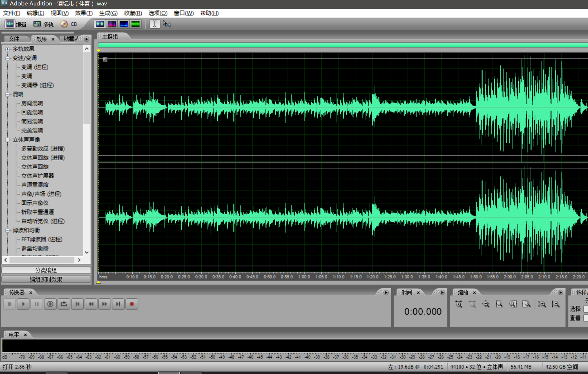Open the 效果 menu
Viewport: 588px width, 374px height.
pyautogui.click(x=84, y=13)
